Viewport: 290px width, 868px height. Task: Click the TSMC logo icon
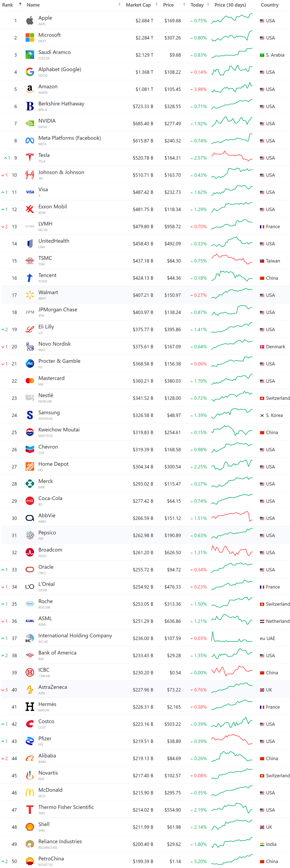click(30, 261)
